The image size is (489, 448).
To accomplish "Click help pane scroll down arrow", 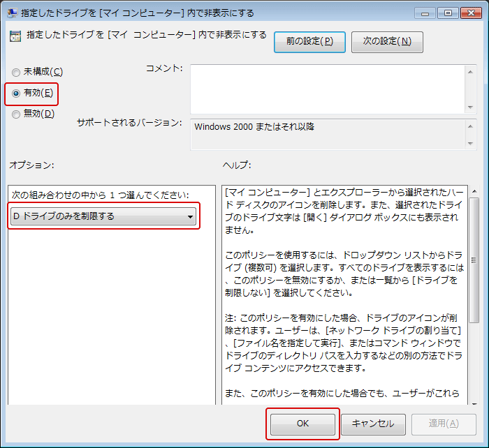I will pyautogui.click(x=474, y=403).
